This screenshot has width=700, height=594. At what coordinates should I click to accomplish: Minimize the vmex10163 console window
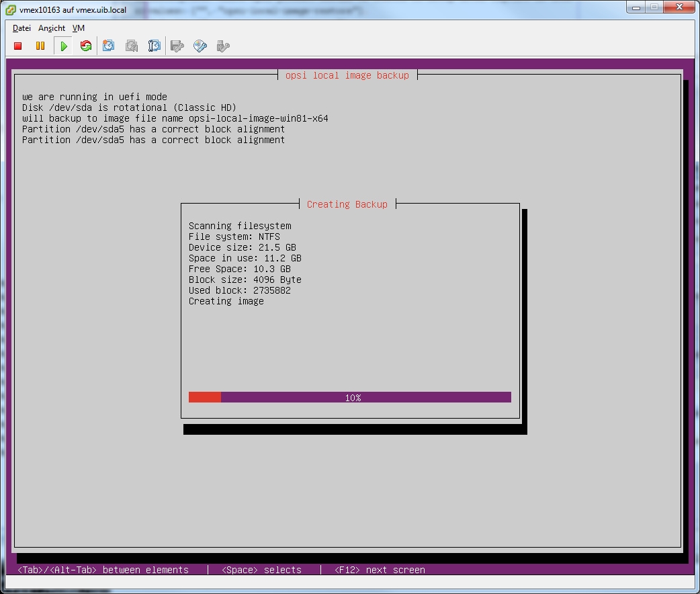click(x=636, y=7)
